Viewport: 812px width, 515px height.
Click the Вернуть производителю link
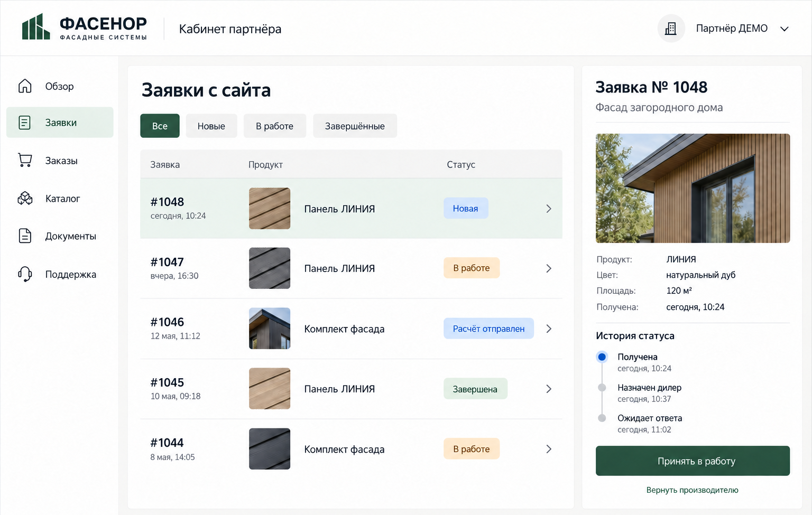pos(693,490)
